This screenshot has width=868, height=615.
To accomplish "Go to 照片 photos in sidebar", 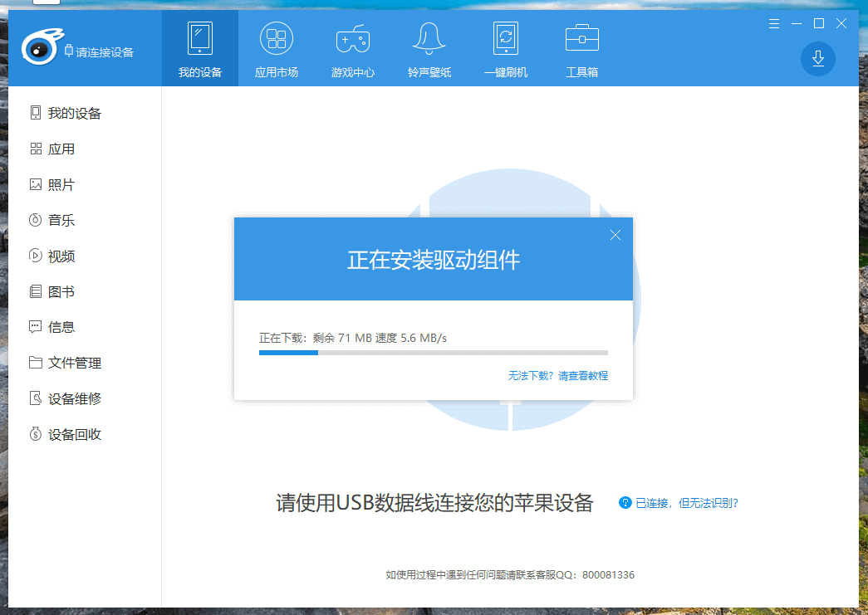I will [61, 185].
